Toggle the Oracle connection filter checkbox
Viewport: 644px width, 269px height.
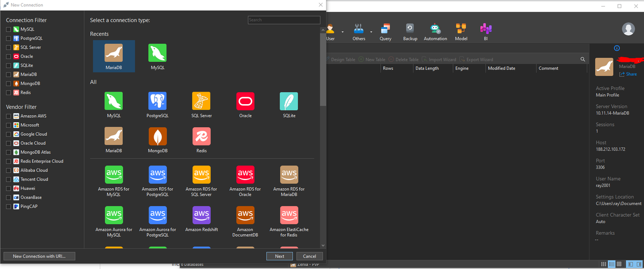pyautogui.click(x=8, y=56)
